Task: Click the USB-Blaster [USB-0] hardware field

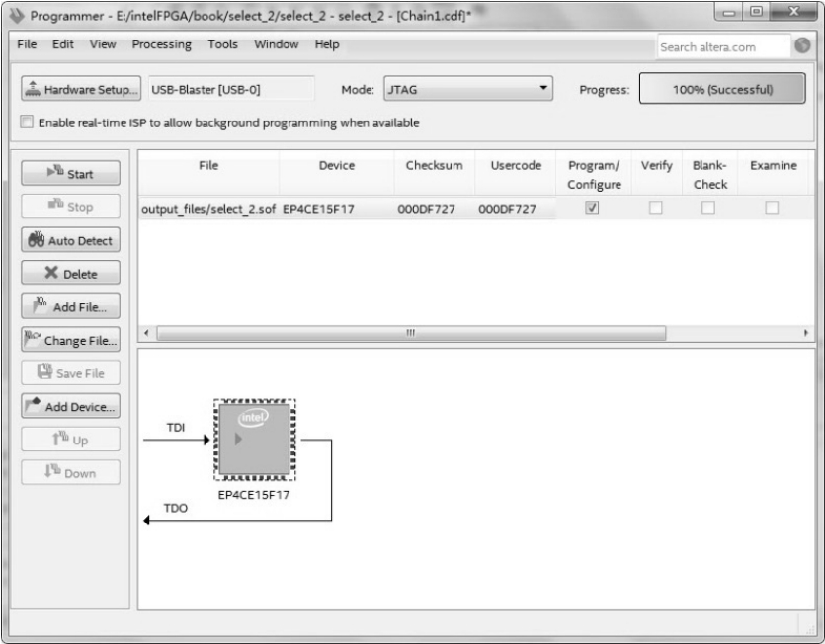Action: click(231, 89)
